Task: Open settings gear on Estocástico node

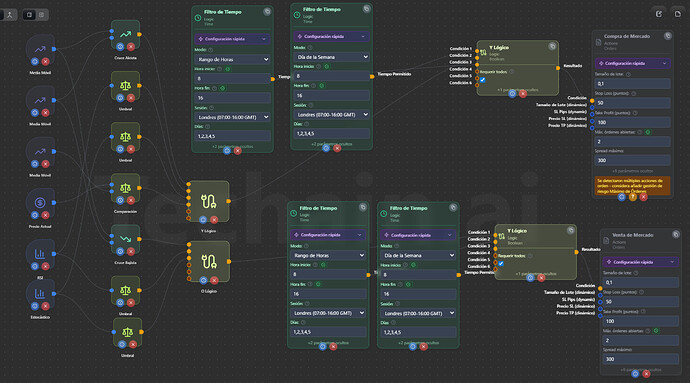Action: (35, 306)
